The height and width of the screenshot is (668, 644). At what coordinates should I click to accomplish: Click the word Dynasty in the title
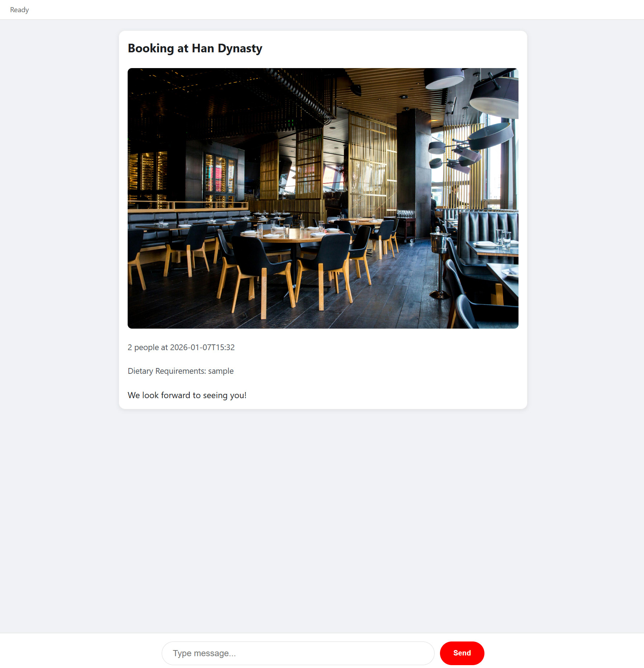240,48
